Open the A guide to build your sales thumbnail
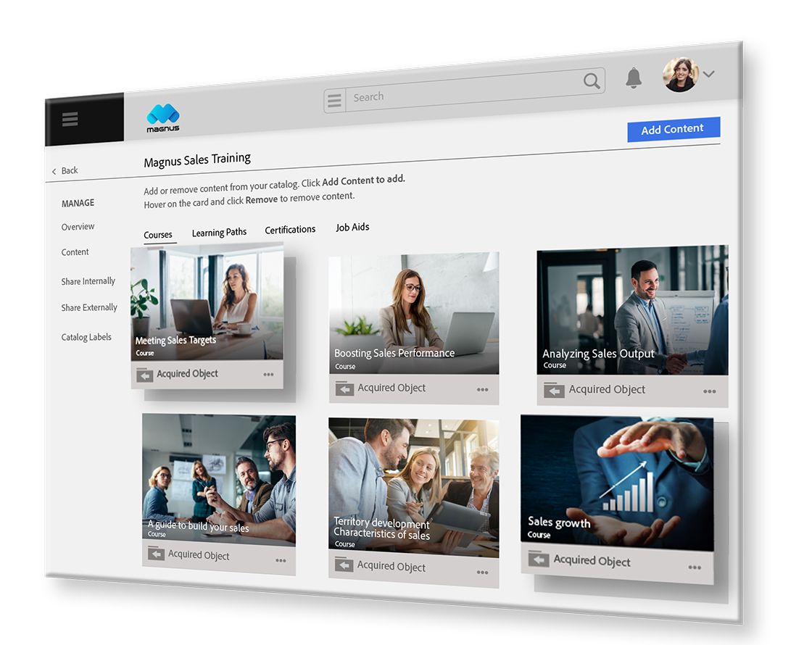The image size is (812, 645). (x=218, y=478)
